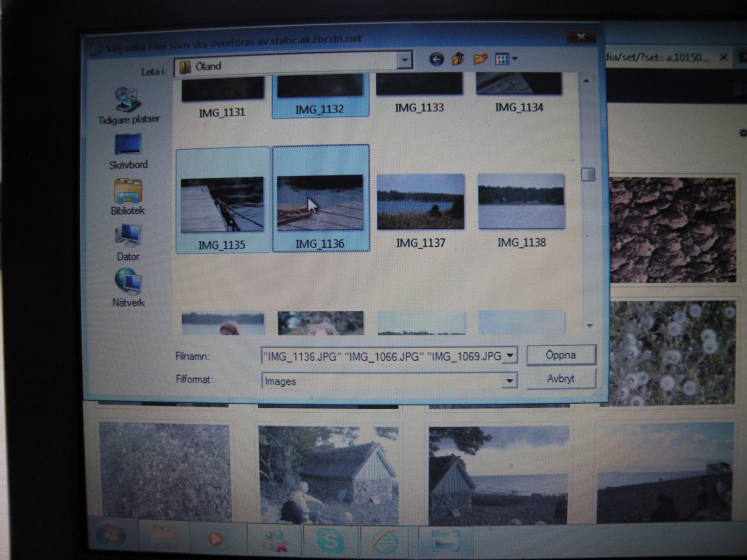
Task: Go up one folder level icon
Action: pos(458,59)
